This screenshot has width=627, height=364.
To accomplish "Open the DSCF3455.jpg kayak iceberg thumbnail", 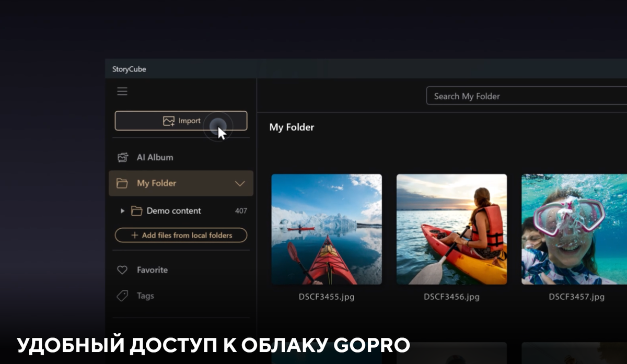I will pyautogui.click(x=327, y=229).
